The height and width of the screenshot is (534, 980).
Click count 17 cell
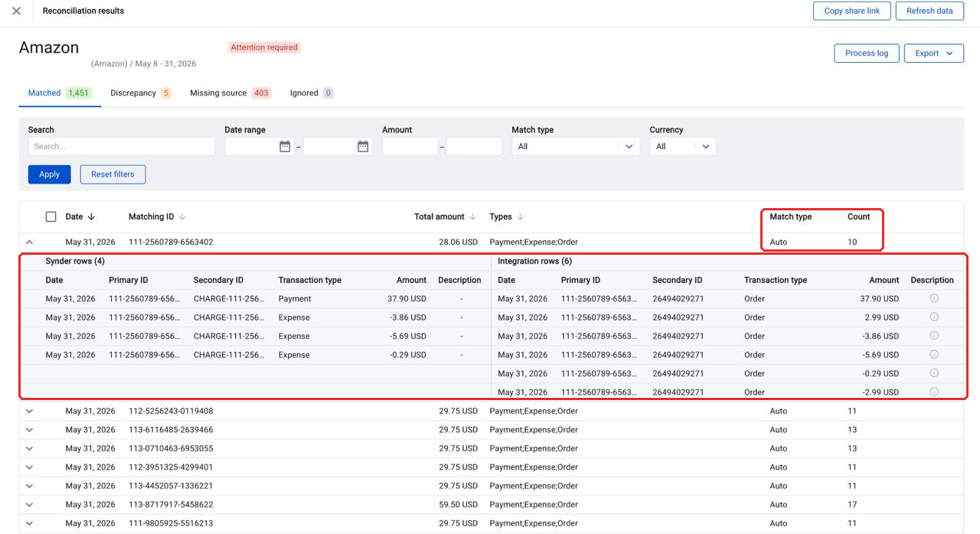(852, 505)
